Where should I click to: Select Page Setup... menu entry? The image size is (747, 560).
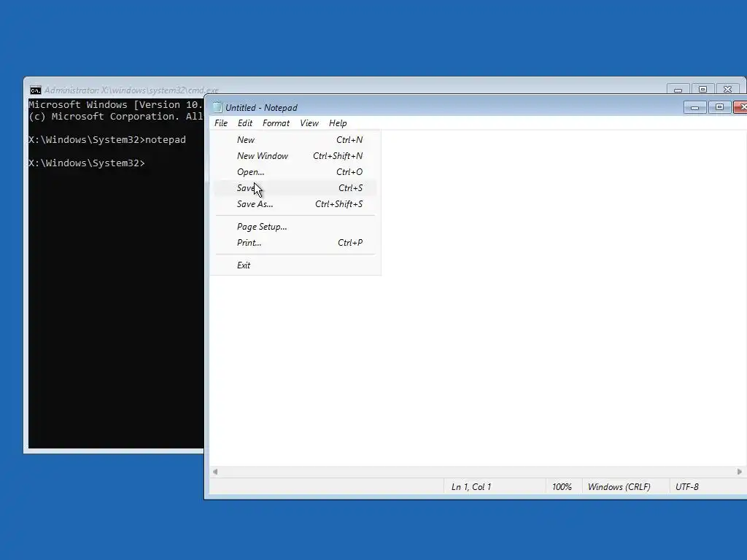[295, 227]
